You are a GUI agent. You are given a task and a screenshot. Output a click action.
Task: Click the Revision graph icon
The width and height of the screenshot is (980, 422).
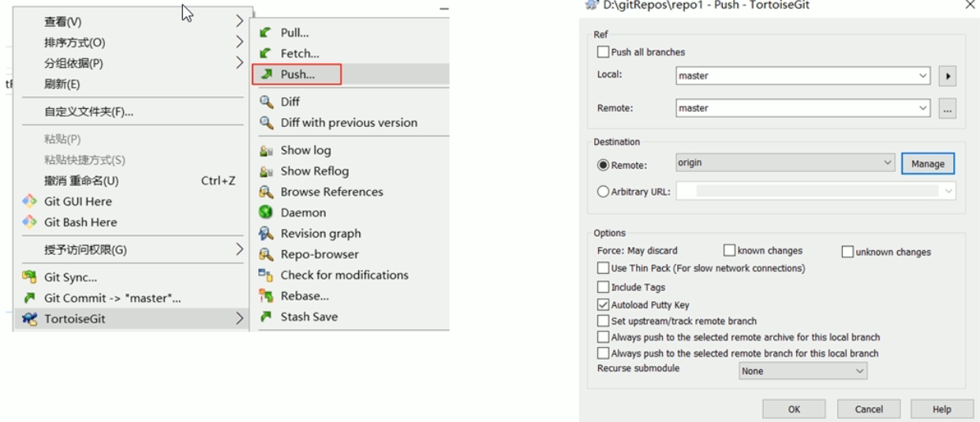click(x=266, y=233)
